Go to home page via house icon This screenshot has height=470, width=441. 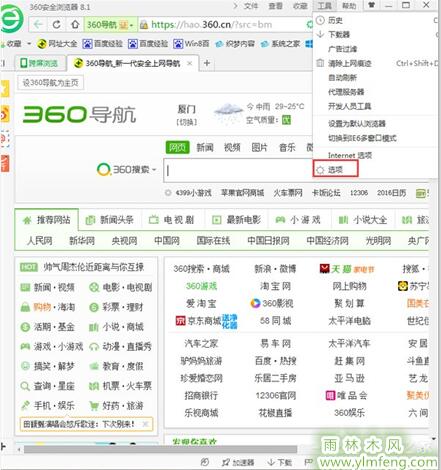point(75,24)
